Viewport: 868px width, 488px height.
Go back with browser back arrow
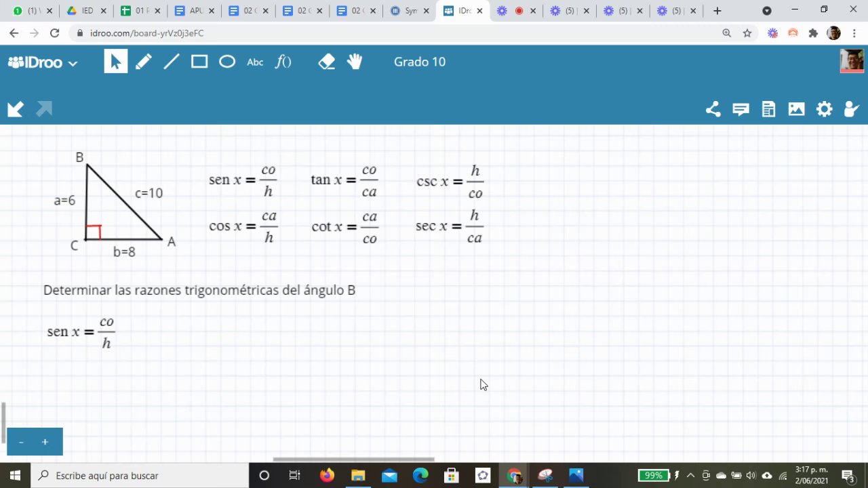pyautogui.click(x=14, y=33)
